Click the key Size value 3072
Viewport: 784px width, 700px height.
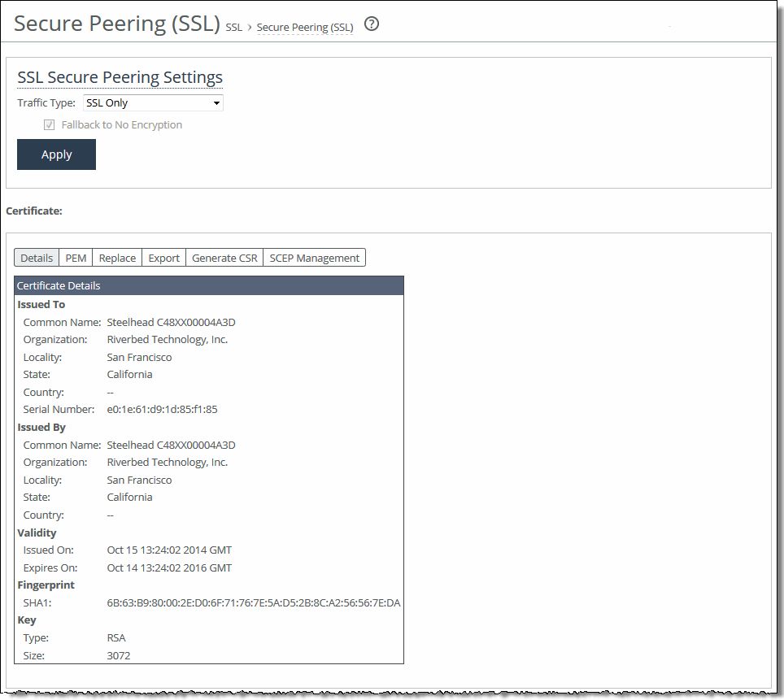[119, 656]
